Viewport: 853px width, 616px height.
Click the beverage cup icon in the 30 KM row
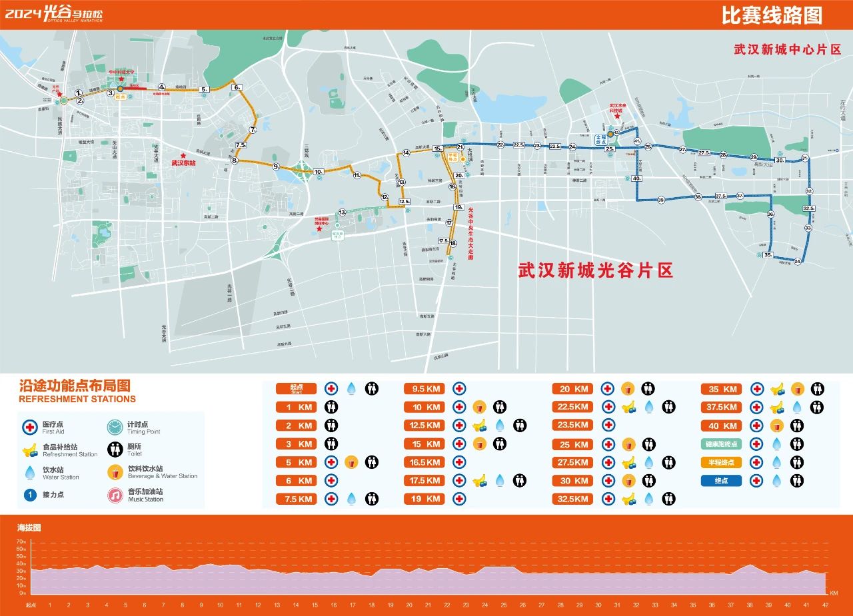click(627, 480)
